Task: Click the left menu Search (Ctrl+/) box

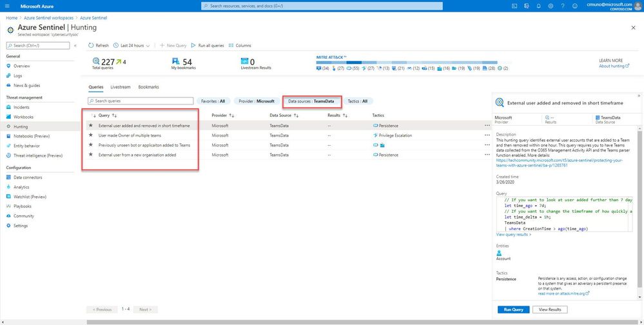Action: 38,46
